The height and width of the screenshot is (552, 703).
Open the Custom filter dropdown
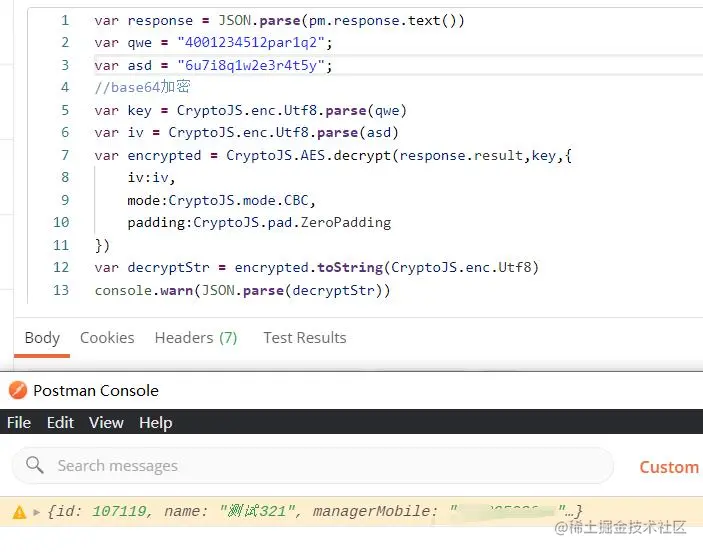click(x=669, y=467)
